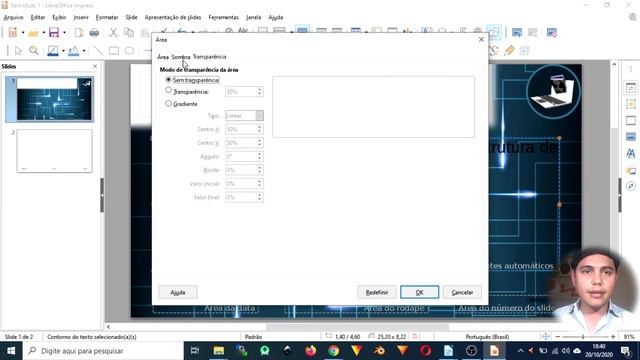This screenshot has height=360, width=640.
Task: Open the 'Apresentação de slides' menu
Action: tap(173, 17)
